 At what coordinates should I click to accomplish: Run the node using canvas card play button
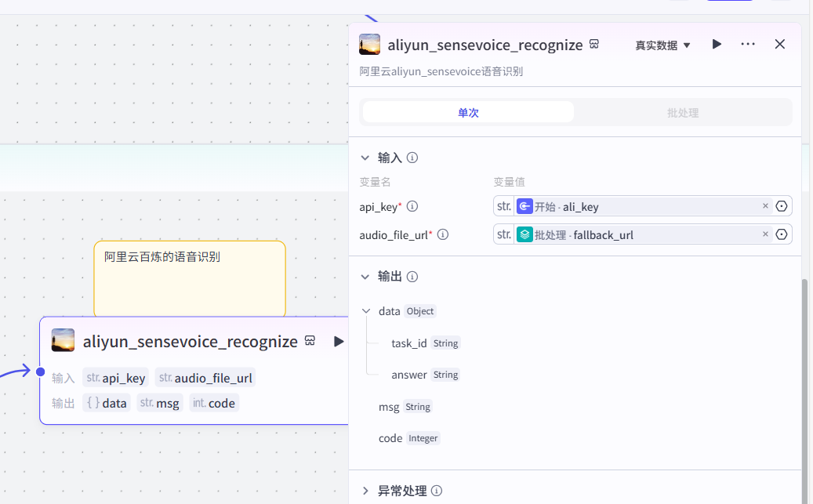[x=339, y=342]
